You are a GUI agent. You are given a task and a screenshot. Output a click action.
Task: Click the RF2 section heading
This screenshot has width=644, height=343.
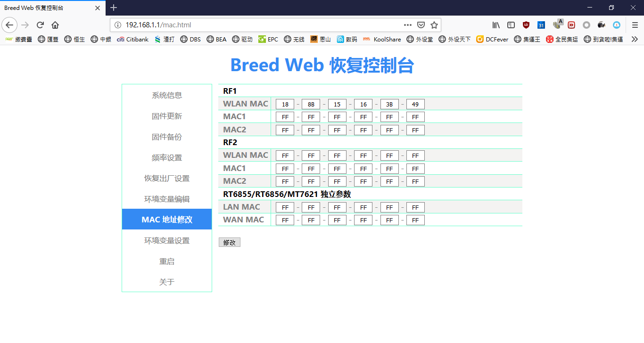(230, 142)
